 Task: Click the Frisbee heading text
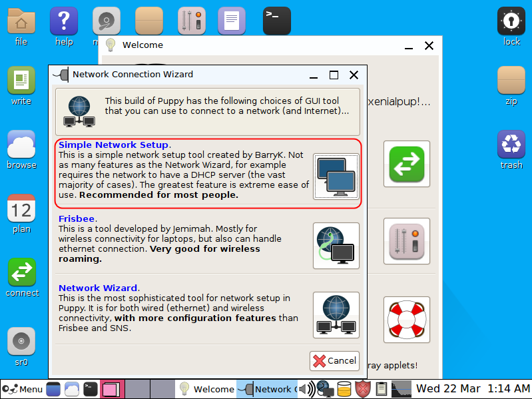pos(77,219)
